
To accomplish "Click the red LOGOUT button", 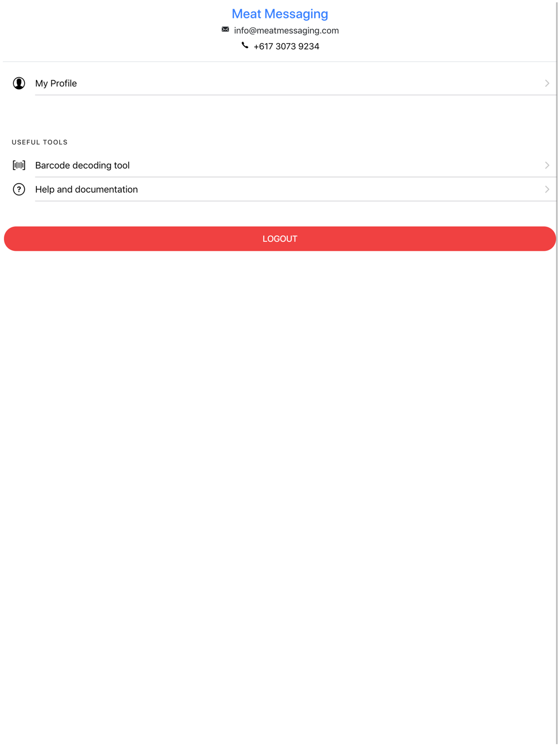I will 280,239.
